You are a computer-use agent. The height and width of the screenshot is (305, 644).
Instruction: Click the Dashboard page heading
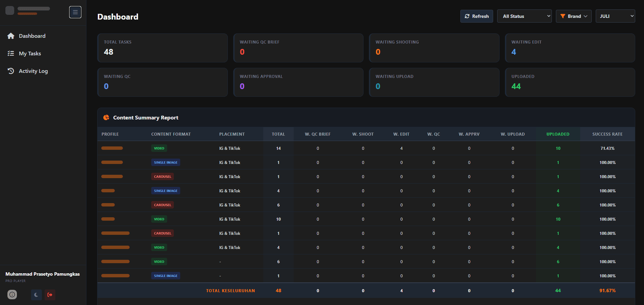pyautogui.click(x=118, y=17)
